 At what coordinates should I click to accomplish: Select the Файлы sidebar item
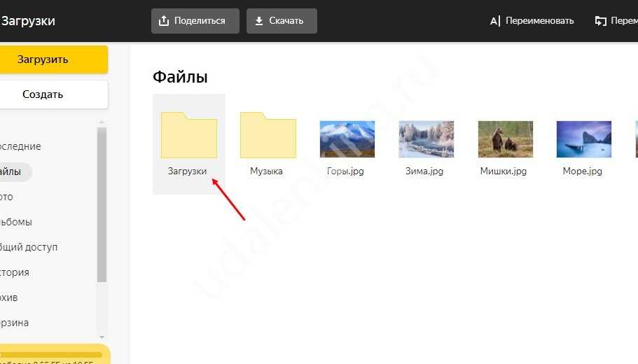tap(13, 171)
